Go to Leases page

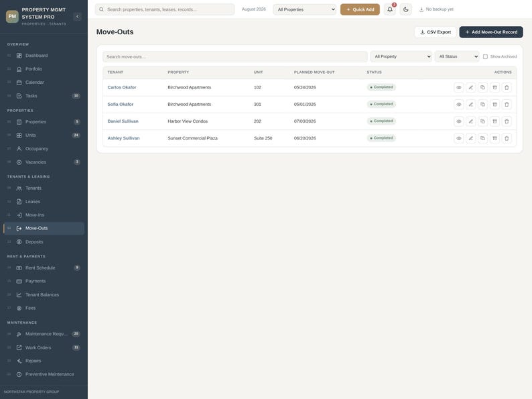pos(44,201)
